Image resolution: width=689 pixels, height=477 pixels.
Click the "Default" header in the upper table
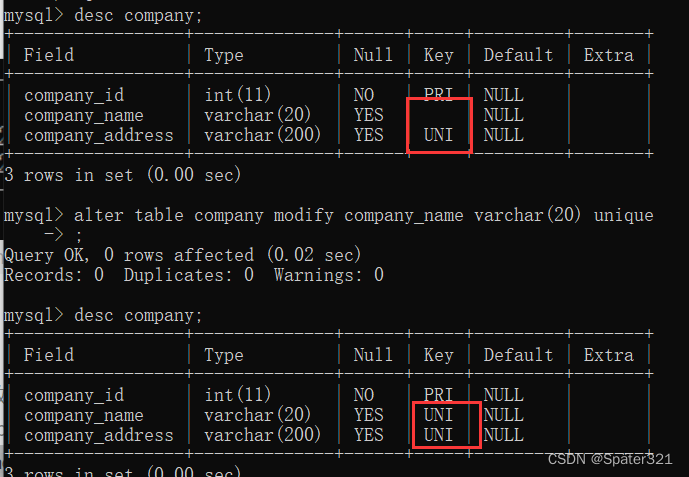coord(518,55)
